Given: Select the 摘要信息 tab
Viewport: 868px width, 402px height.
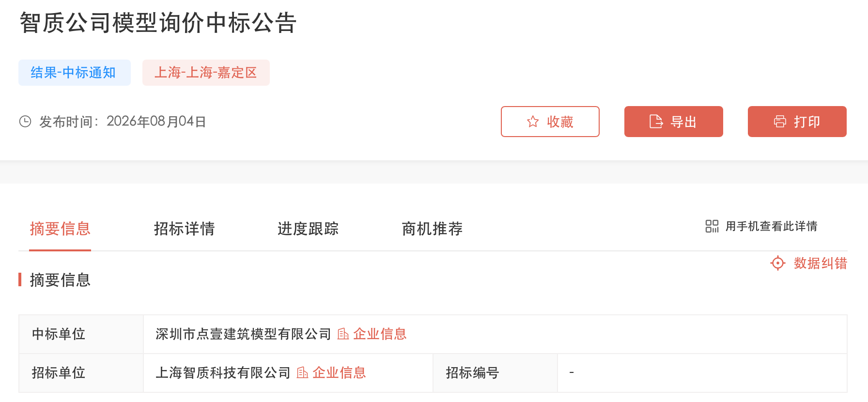Looking at the screenshot, I should 60,229.
